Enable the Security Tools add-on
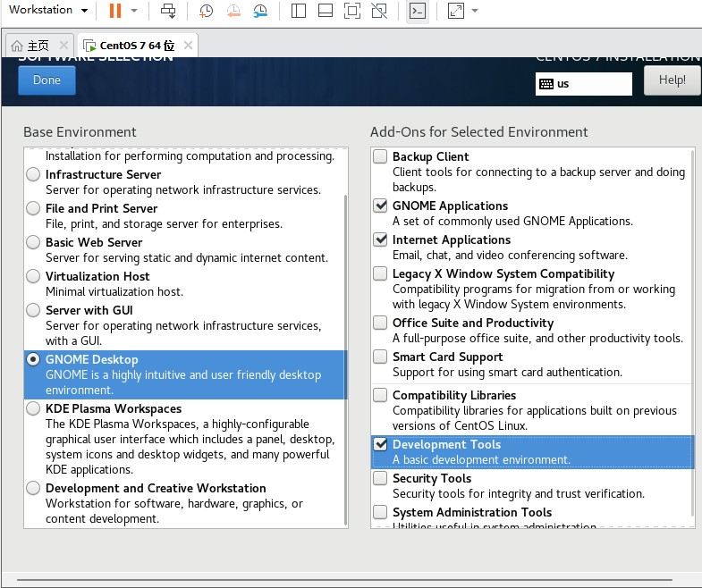 coord(380,478)
